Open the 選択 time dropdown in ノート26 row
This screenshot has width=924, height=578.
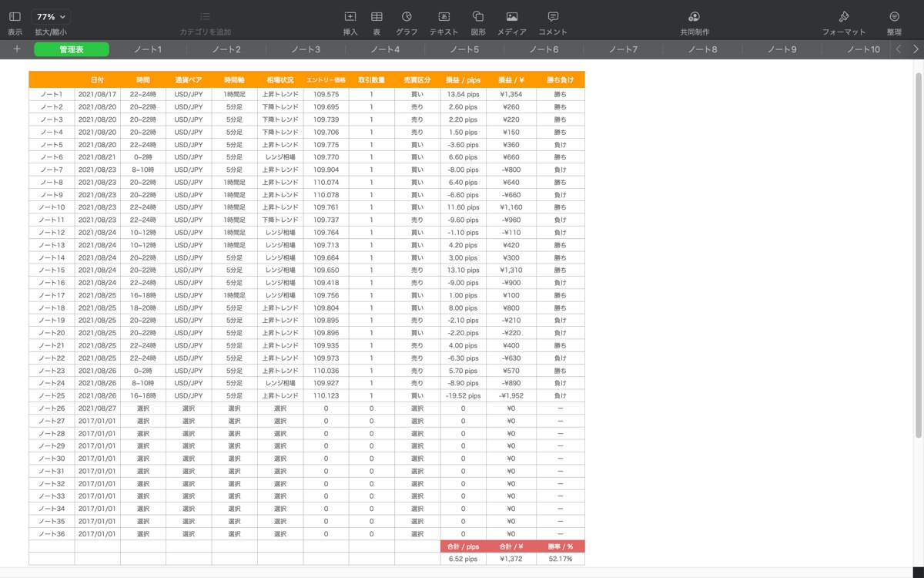click(143, 408)
